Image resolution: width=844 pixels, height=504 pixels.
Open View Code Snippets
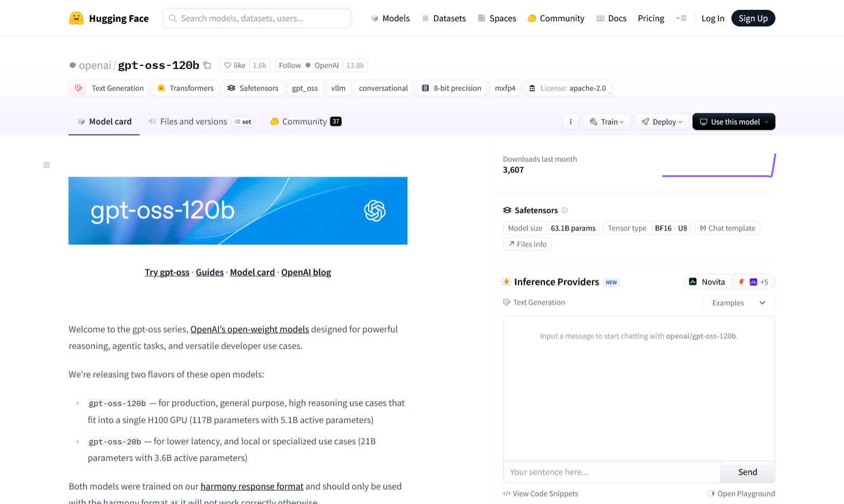pos(540,494)
